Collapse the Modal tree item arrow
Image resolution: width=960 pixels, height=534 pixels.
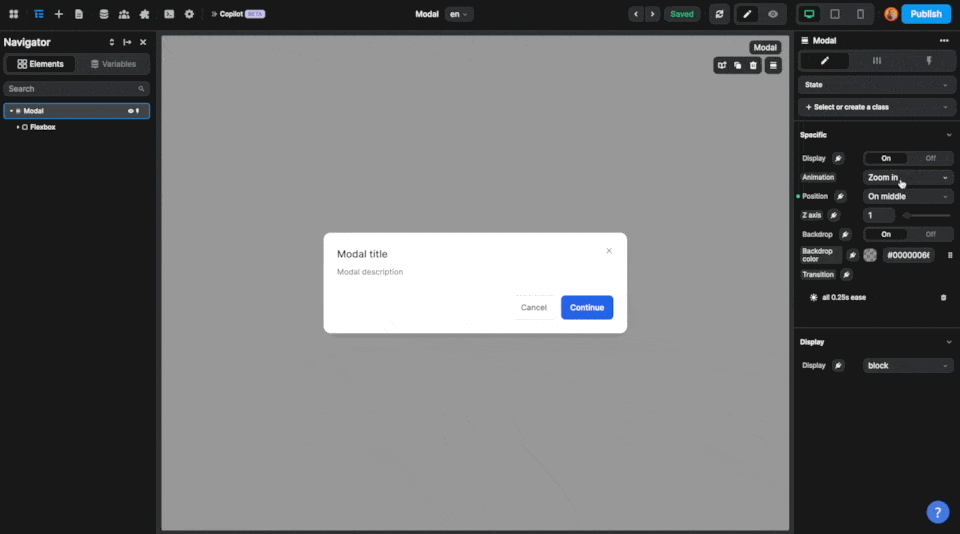(x=11, y=111)
